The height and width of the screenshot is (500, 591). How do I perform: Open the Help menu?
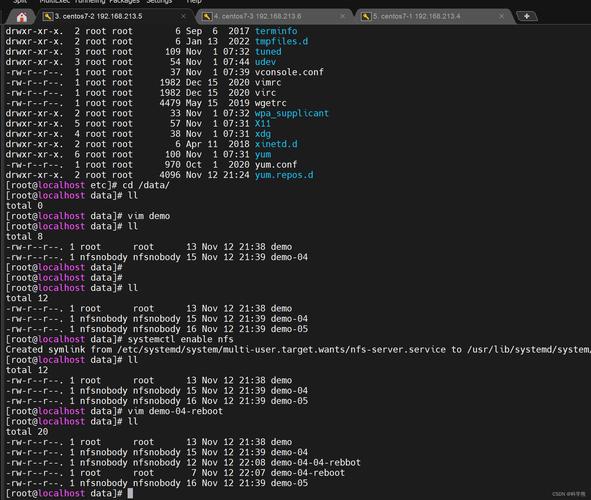tap(194, 2)
